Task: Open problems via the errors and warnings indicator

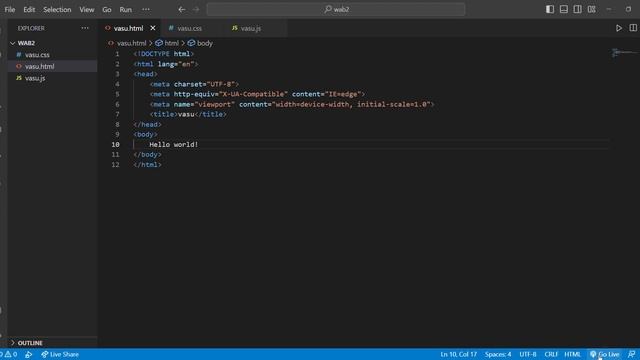Action: [x=9, y=354]
